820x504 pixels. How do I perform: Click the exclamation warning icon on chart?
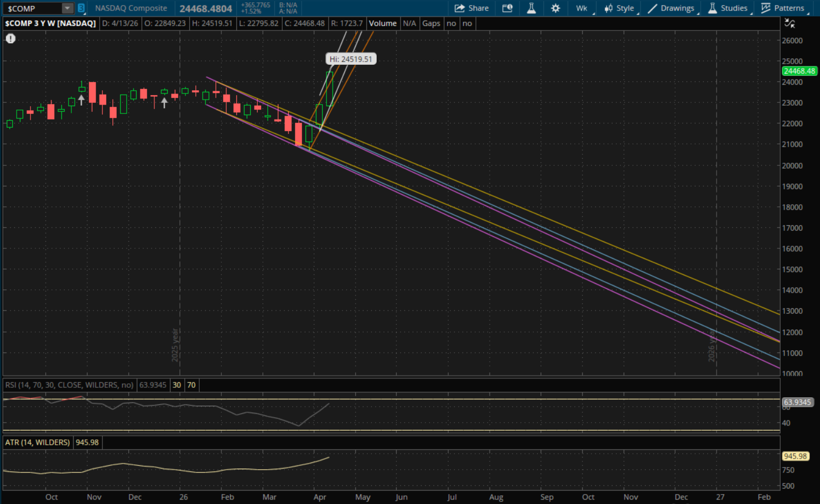pos(11,39)
